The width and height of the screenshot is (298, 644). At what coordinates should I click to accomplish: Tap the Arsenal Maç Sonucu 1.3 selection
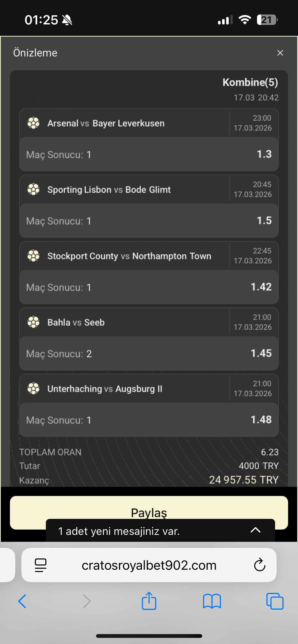coord(149,154)
